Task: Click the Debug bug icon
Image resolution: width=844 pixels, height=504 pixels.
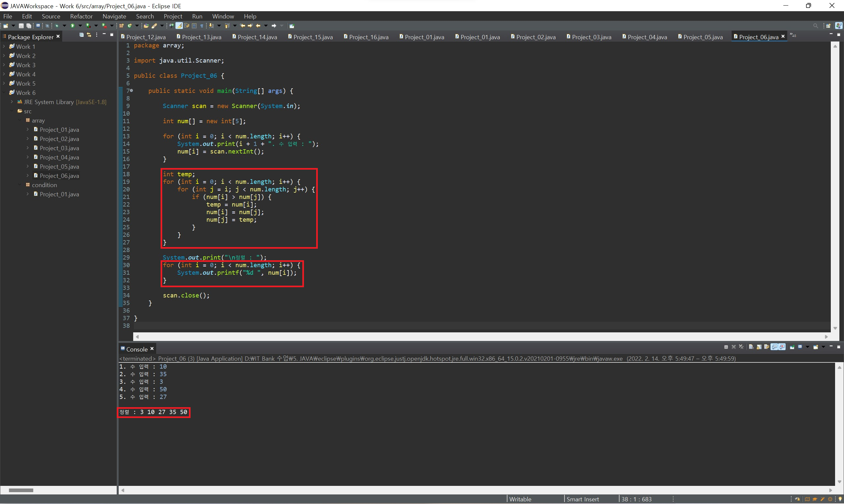Action: [57, 26]
